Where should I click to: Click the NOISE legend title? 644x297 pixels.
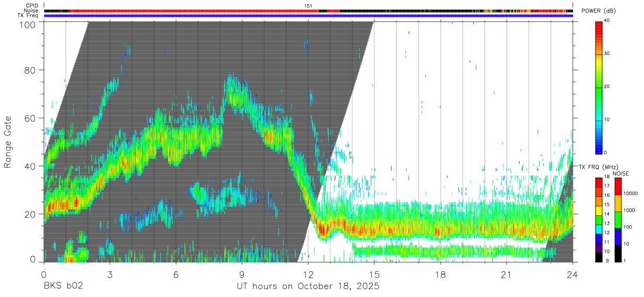point(621,173)
